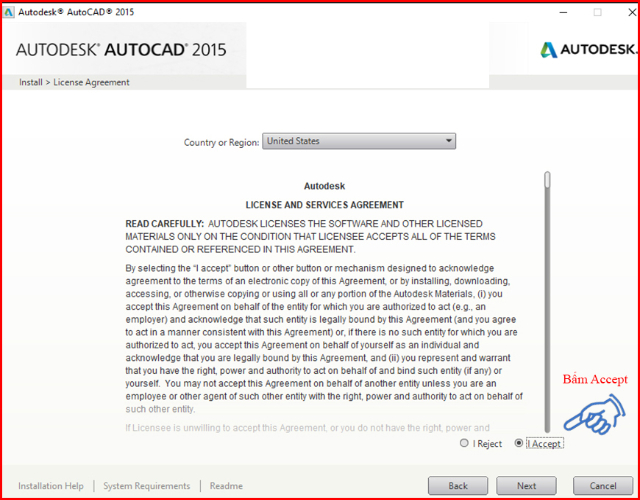Image resolution: width=640 pixels, height=500 pixels.
Task: Click the 'By selecting the "I accept"' paragraph
Action: point(324,339)
